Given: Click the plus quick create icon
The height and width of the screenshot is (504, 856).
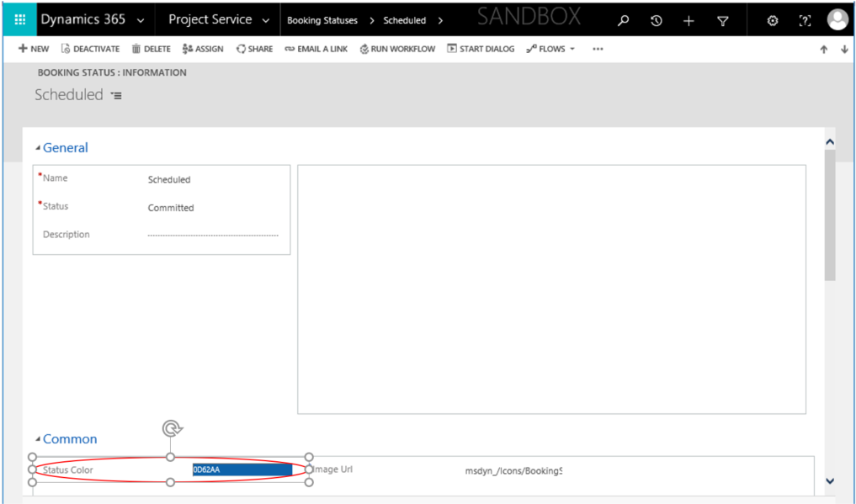Looking at the screenshot, I should click(x=689, y=21).
